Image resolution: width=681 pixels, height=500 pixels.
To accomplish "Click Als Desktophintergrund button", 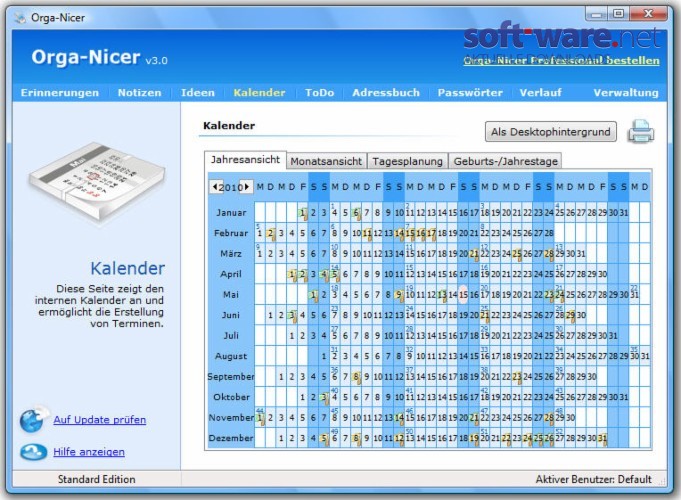I will click(x=551, y=132).
